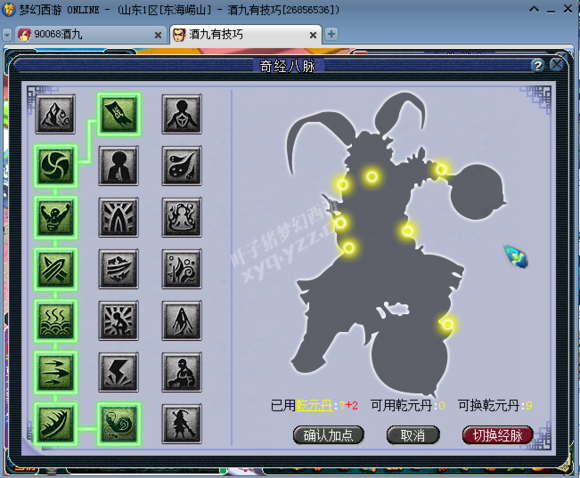Select the green curved claw slash skill
The width and height of the screenshot is (580, 478).
pos(55,424)
